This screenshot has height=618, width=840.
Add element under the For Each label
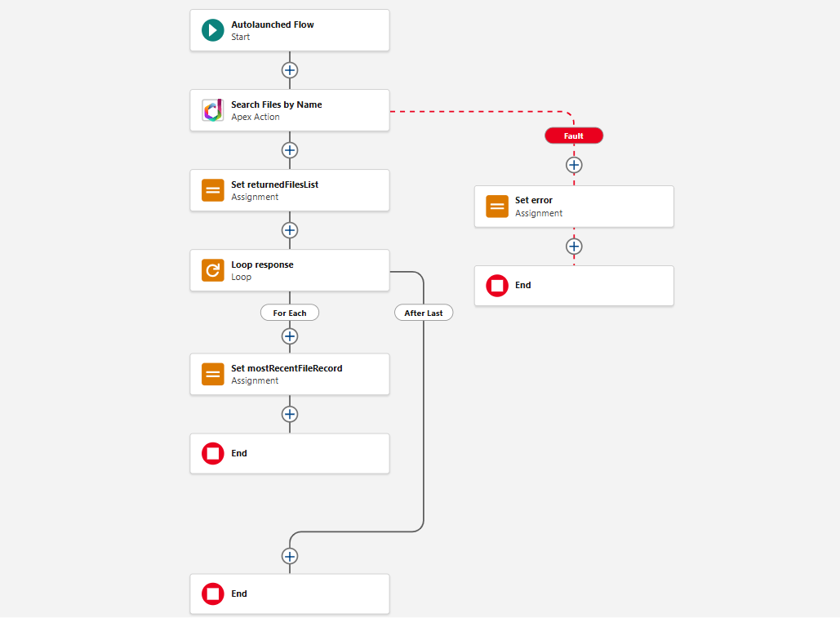290,336
